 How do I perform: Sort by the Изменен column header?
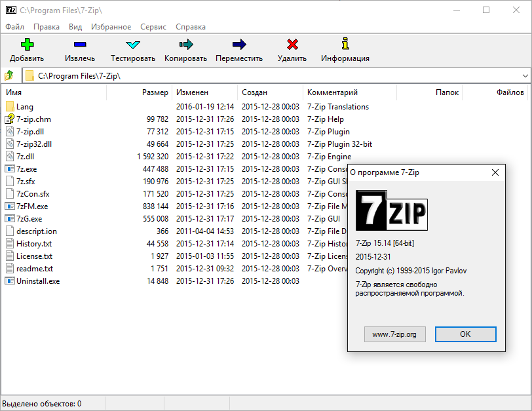click(x=205, y=92)
